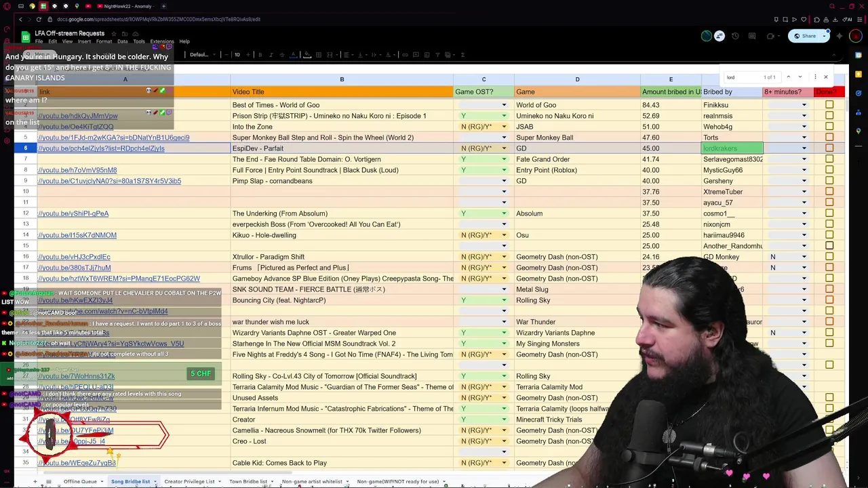Open Song Bridbe list tab dropdown arrow
This screenshot has width=868, height=488.
(x=155, y=481)
